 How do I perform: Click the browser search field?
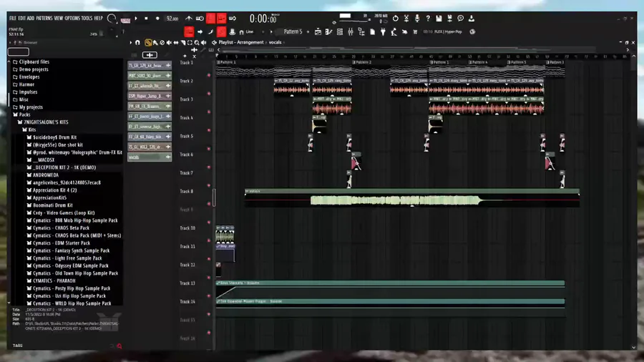click(x=19, y=52)
